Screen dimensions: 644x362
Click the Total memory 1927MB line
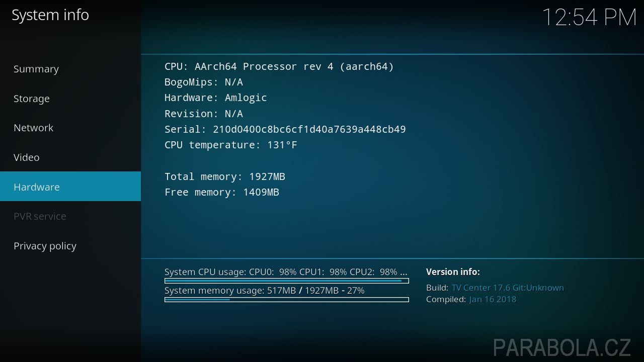click(225, 176)
